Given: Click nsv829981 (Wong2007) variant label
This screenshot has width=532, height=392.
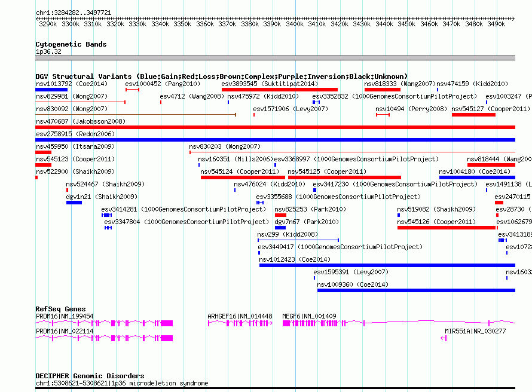Looking at the screenshot, I should click(72, 96).
